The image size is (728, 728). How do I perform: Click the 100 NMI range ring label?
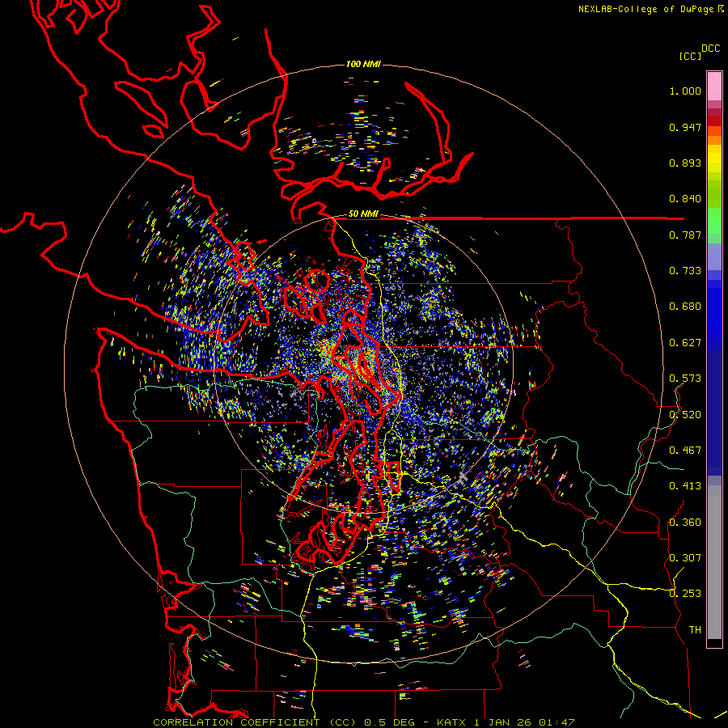click(363, 64)
